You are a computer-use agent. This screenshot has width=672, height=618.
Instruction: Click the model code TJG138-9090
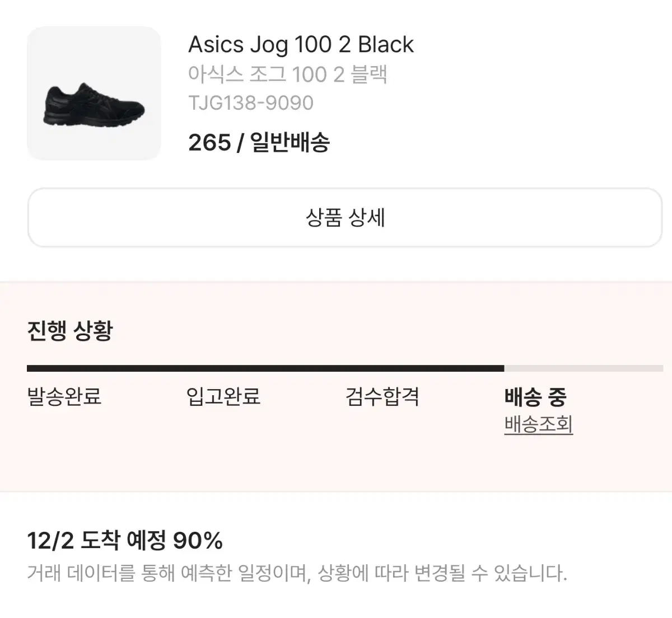point(251,103)
